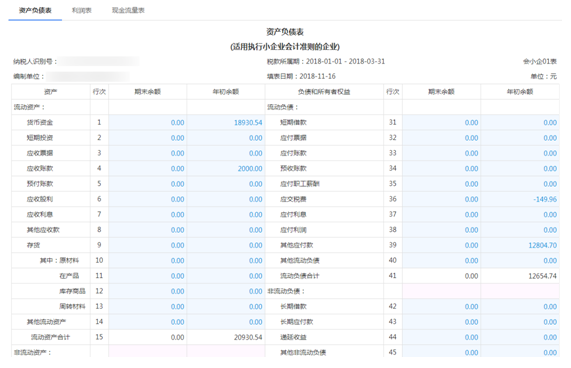Screen dimensions: 571x368
Task: Select 预付账款 年初余额 cell
Action: 226,184
